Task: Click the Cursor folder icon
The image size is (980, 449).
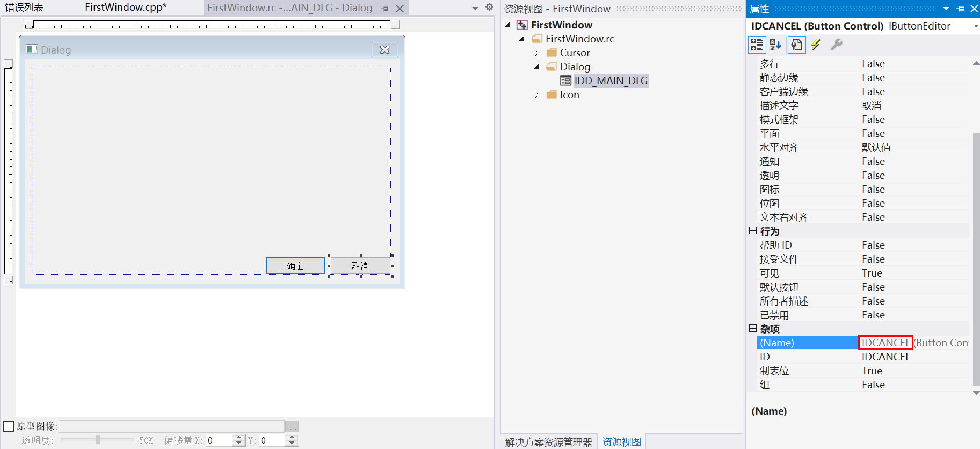Action: [x=551, y=53]
